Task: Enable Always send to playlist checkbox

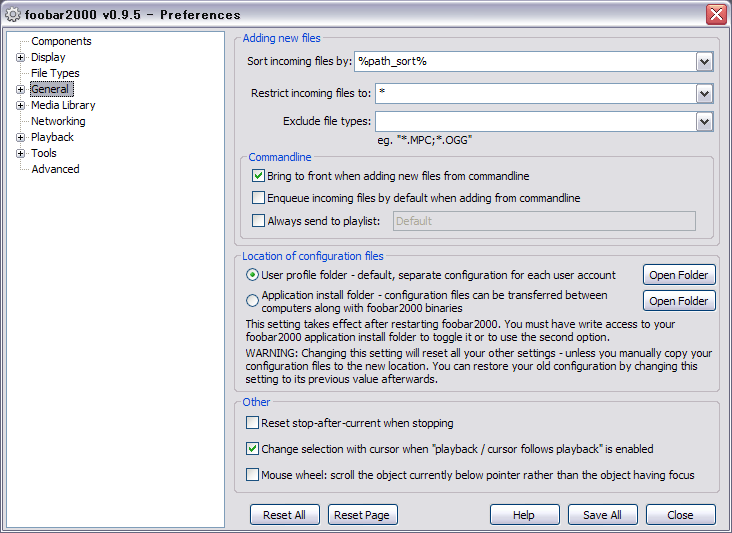Action: click(258, 220)
